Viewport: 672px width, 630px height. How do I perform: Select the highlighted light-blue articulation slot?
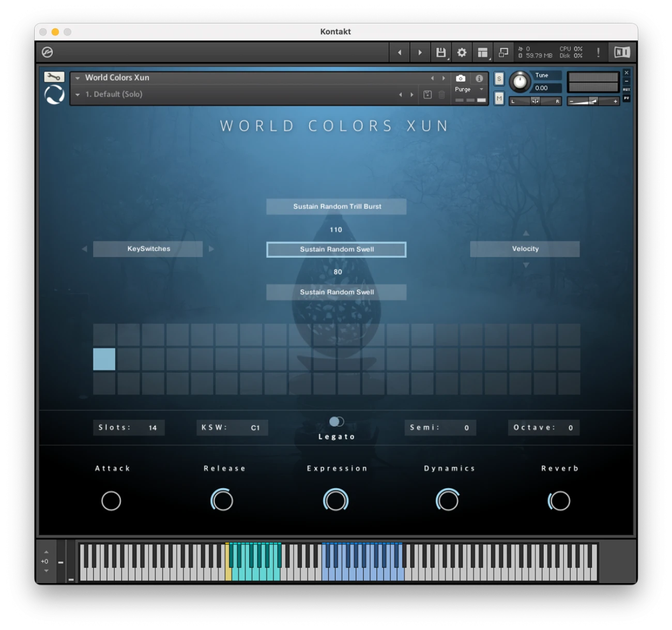tap(104, 359)
